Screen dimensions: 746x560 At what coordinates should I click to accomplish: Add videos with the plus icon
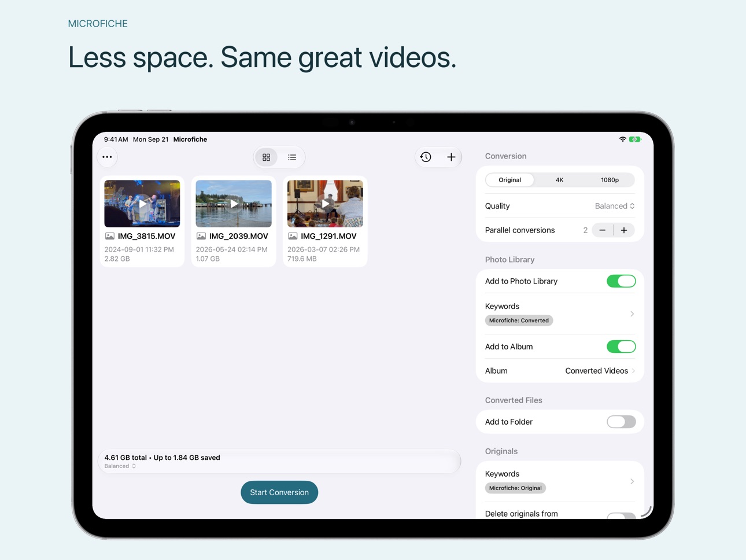(451, 157)
